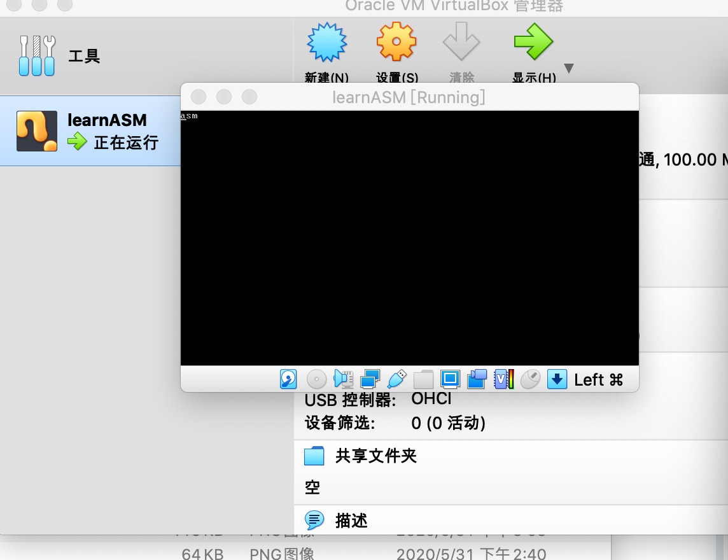Click the optical drives status icon
Screen dimensions: 728x560
pyautogui.click(x=316, y=379)
